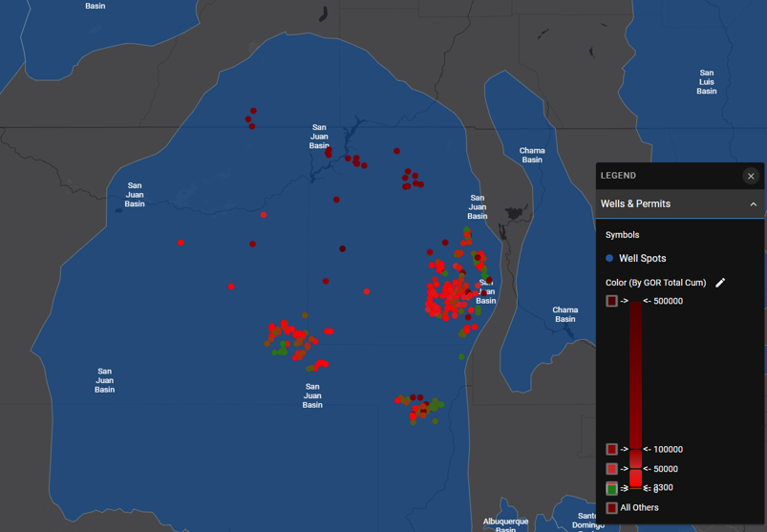This screenshot has height=532, width=767.
Task: Click the All Others legend label
Action: point(639,508)
